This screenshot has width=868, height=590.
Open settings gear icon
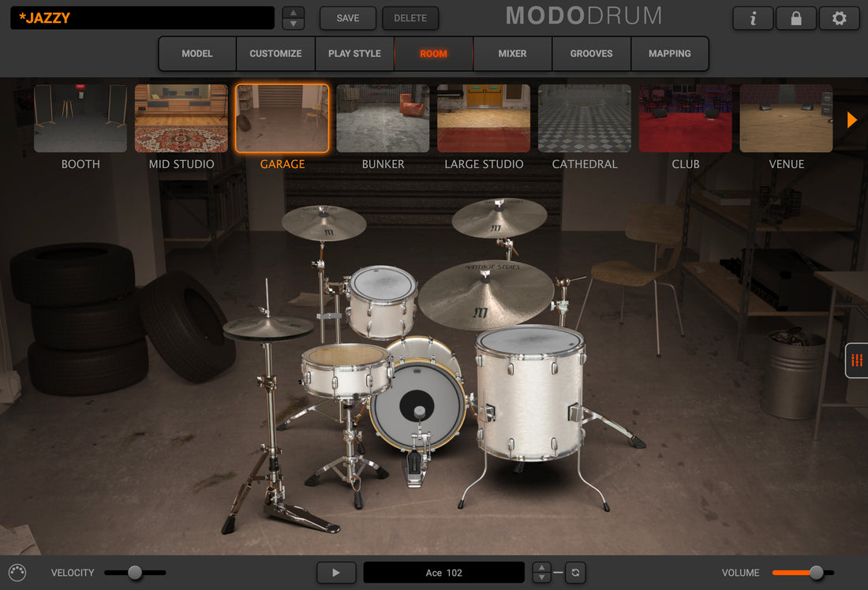point(840,18)
